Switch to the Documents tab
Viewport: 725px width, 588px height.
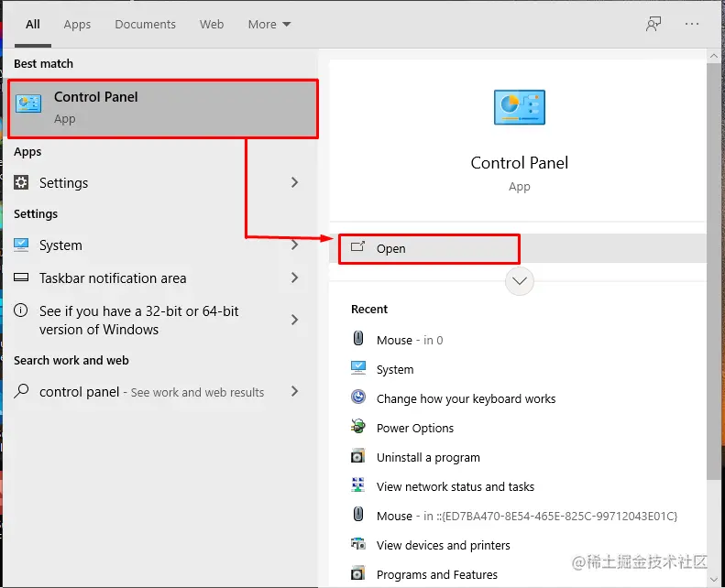[145, 25]
